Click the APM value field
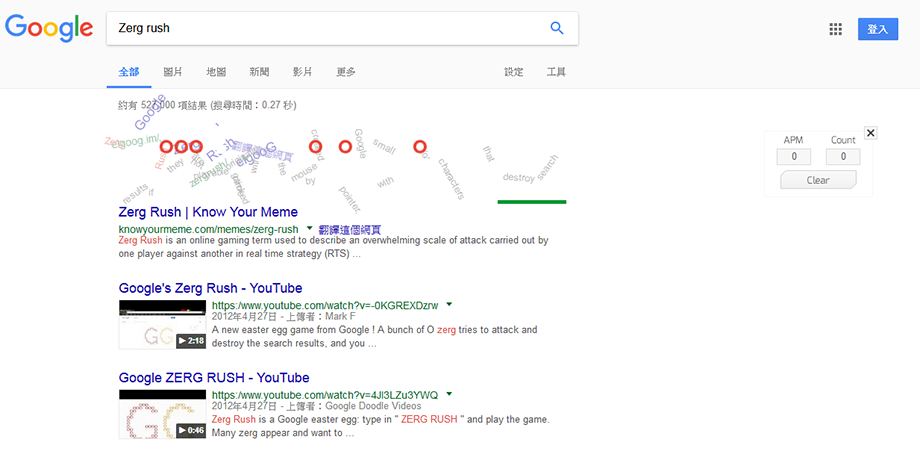This screenshot has width=920, height=460. [x=794, y=157]
